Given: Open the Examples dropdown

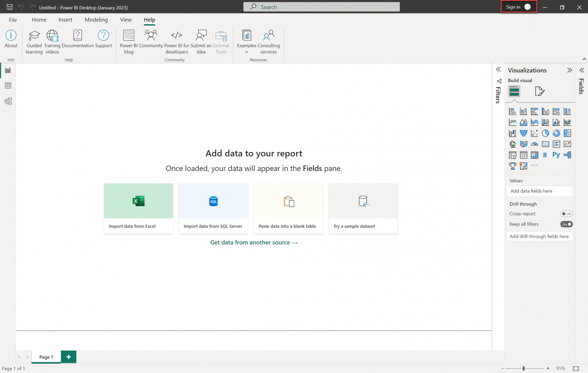Looking at the screenshot, I should pos(247,42).
